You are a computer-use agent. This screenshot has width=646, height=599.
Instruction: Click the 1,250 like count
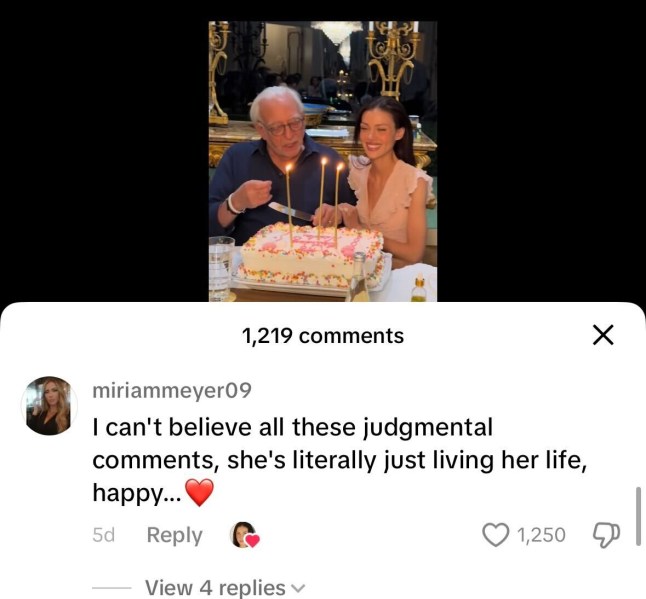pyautogui.click(x=541, y=535)
